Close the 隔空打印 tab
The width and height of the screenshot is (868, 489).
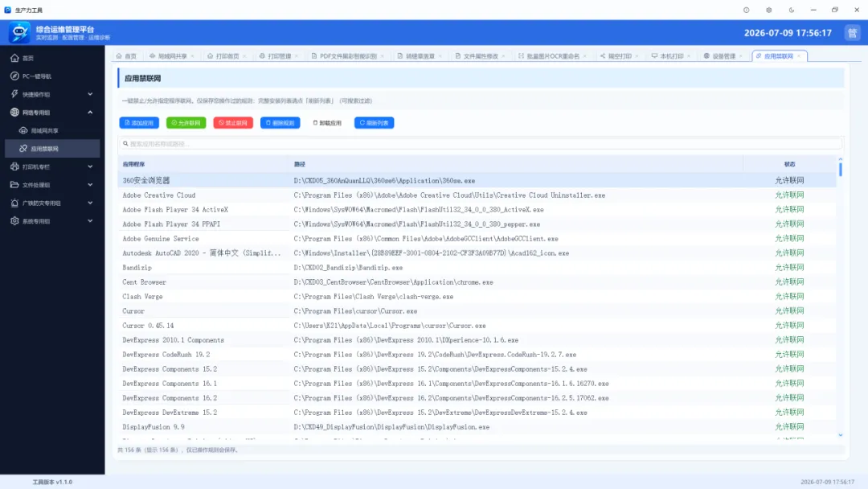[637, 56]
